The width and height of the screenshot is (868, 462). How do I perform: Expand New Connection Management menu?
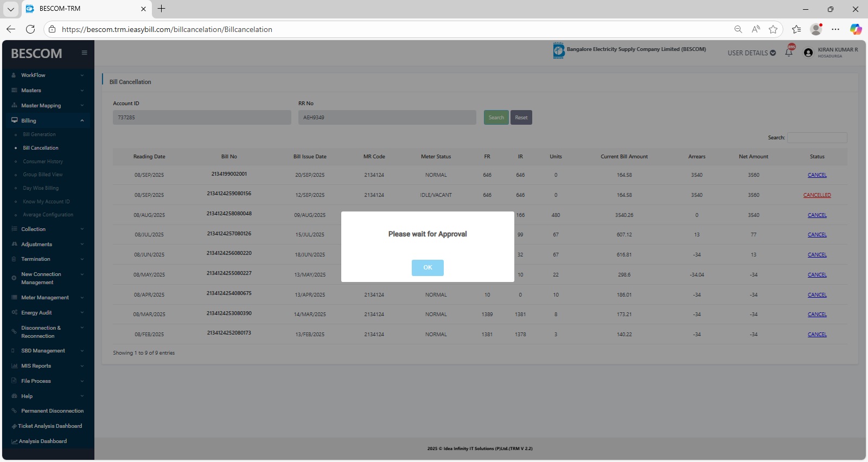coord(48,278)
